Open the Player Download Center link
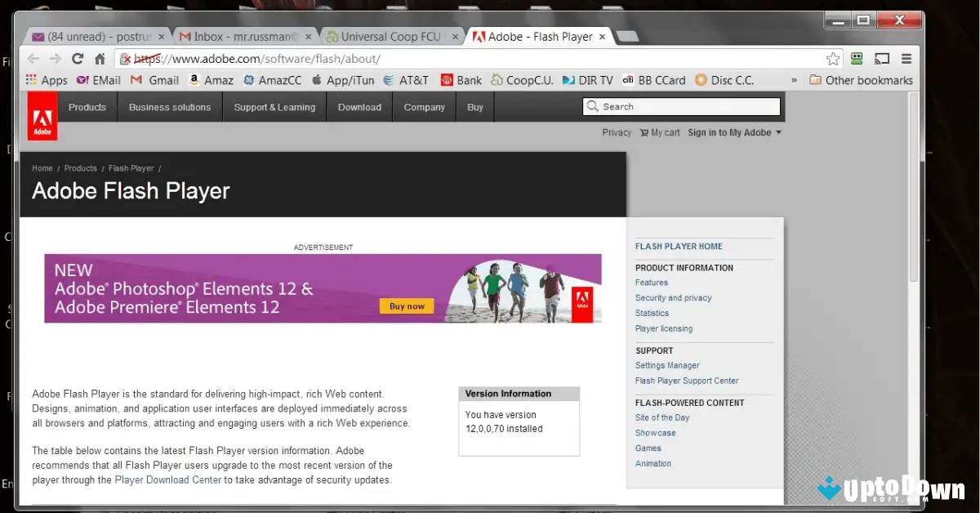 point(167,480)
